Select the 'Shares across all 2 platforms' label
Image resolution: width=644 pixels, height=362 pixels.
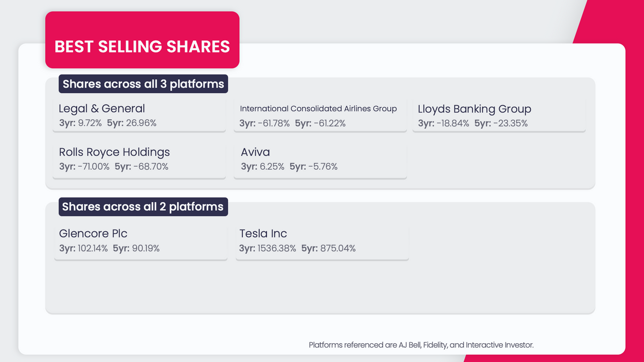(143, 207)
